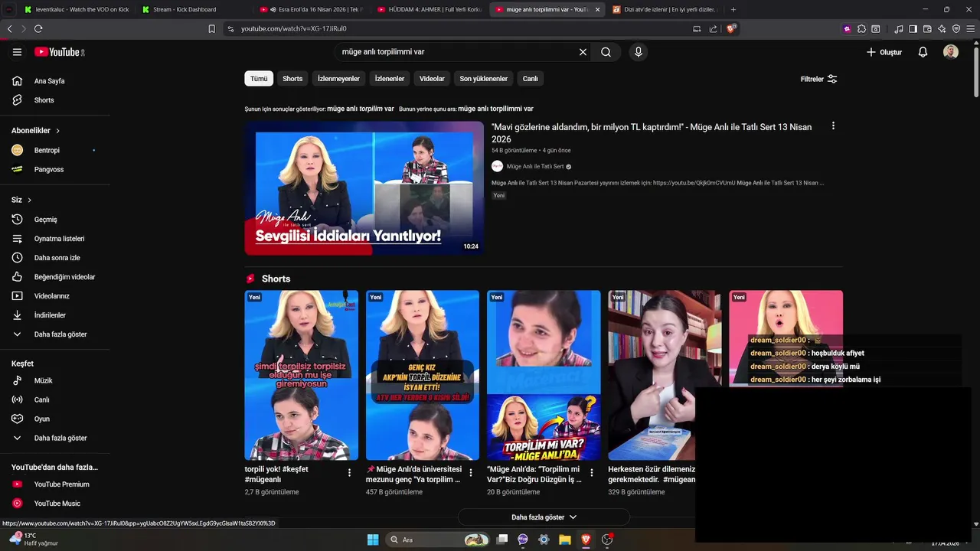
Task: Select the İzlenenler filter chip
Action: coord(390,79)
